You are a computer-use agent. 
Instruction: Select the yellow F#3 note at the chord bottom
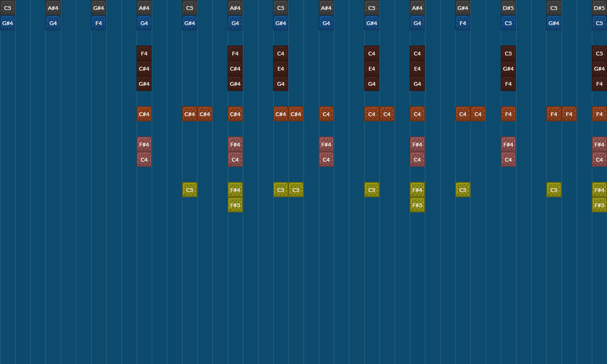(x=235, y=205)
